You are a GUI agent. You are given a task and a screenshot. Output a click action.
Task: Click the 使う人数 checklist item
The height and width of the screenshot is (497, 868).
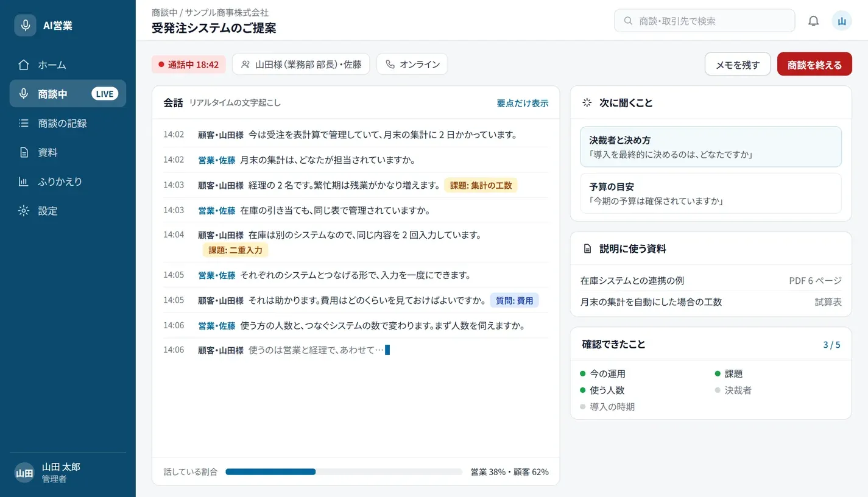(x=602, y=390)
